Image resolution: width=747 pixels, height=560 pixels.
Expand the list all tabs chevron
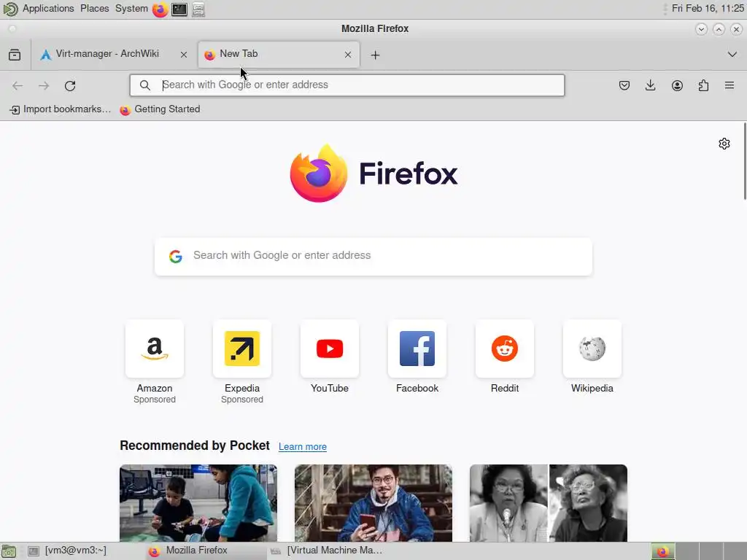click(x=732, y=55)
